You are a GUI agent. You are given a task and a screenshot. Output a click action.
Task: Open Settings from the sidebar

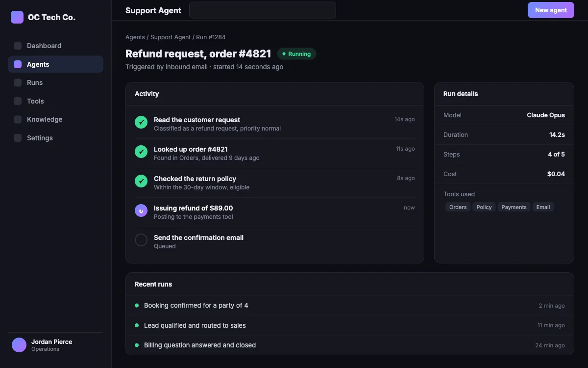pos(55,138)
